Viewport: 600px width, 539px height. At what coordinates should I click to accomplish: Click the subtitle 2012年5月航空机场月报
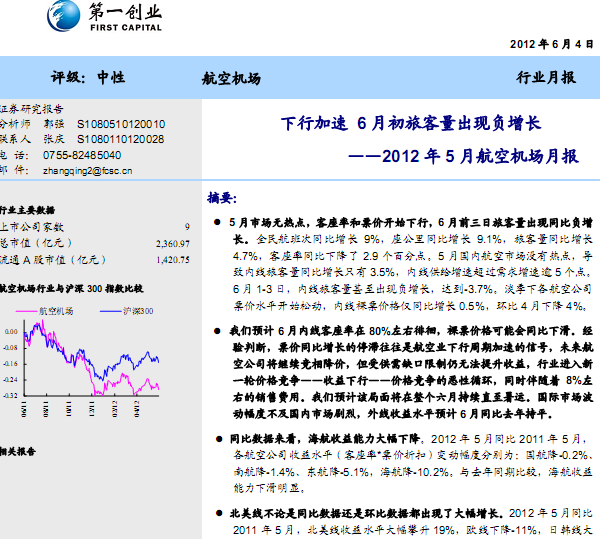pos(468,157)
